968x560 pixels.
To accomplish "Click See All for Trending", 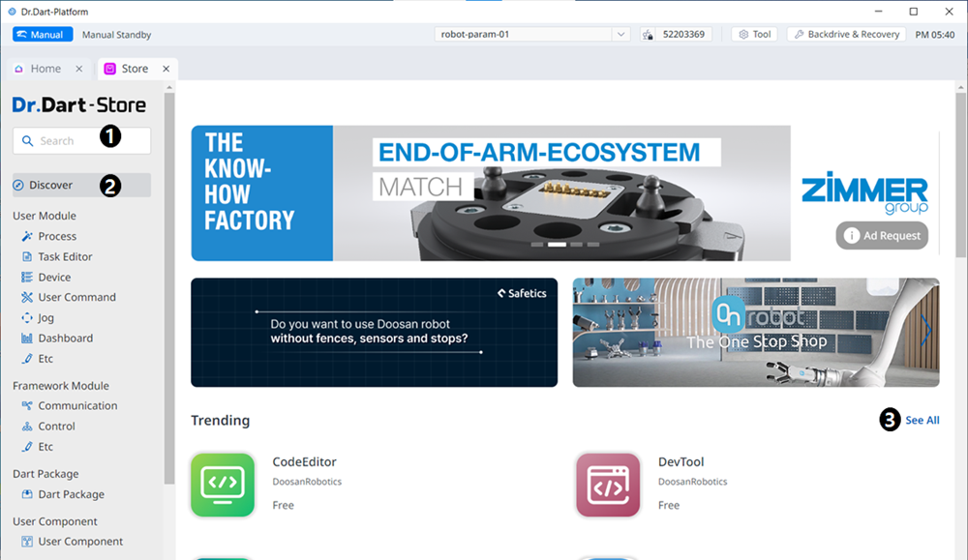I will coord(922,420).
